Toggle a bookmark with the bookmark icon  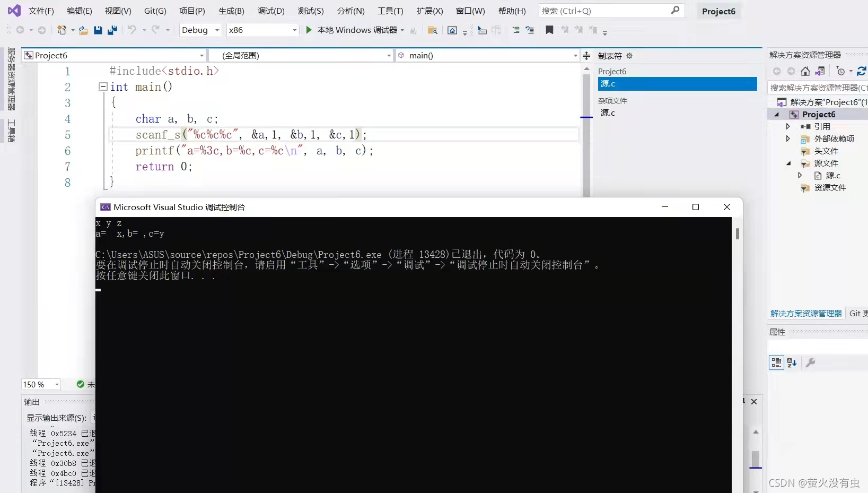click(549, 30)
